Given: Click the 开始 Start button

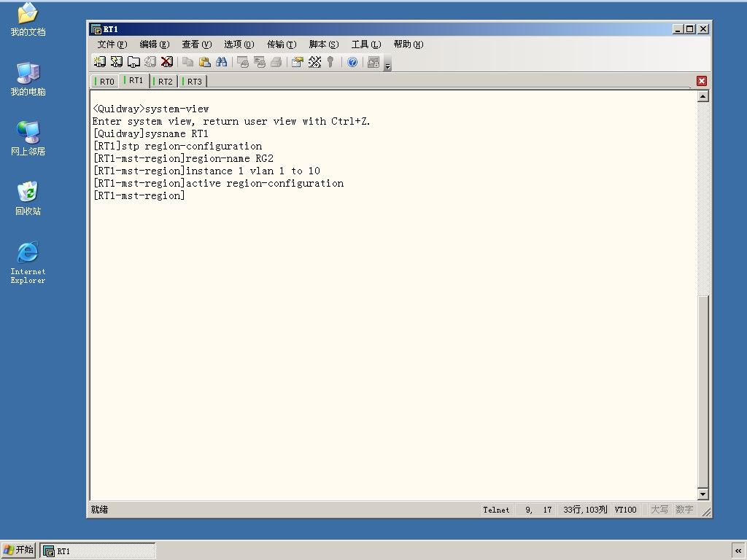Looking at the screenshot, I should click(18, 550).
